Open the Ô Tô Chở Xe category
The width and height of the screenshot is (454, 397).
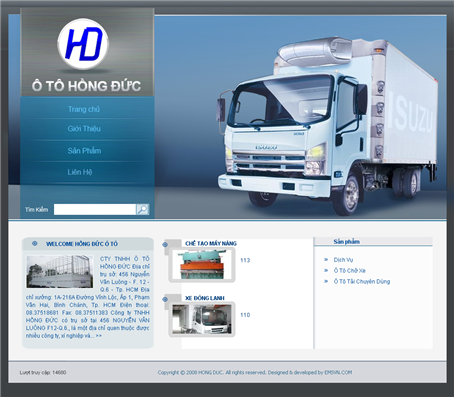point(350,270)
